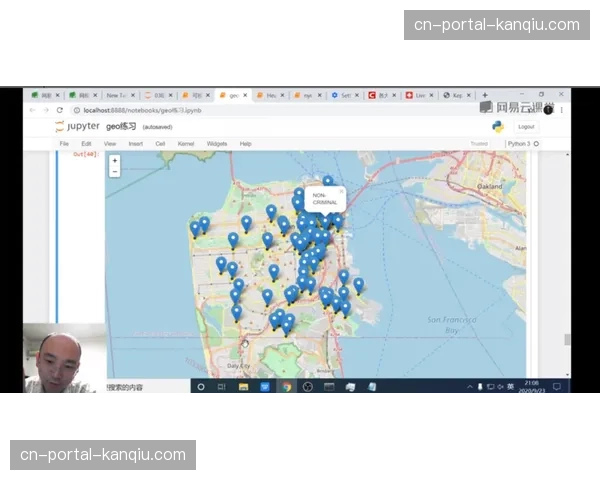Image resolution: width=600 pixels, height=480 pixels.
Task: Open the Kernel menu
Action: pyautogui.click(x=186, y=144)
